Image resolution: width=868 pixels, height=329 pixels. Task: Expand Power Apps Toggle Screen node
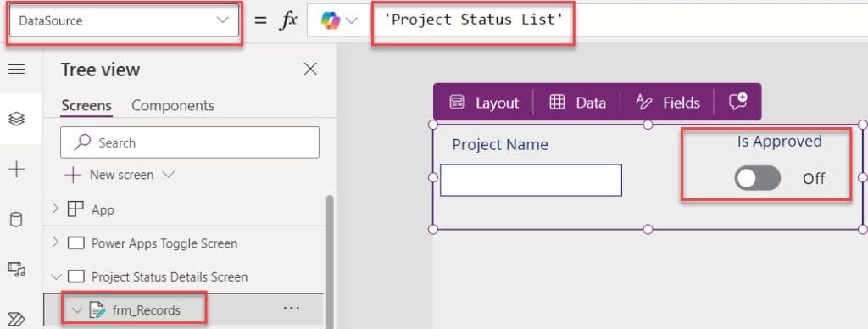(55, 242)
